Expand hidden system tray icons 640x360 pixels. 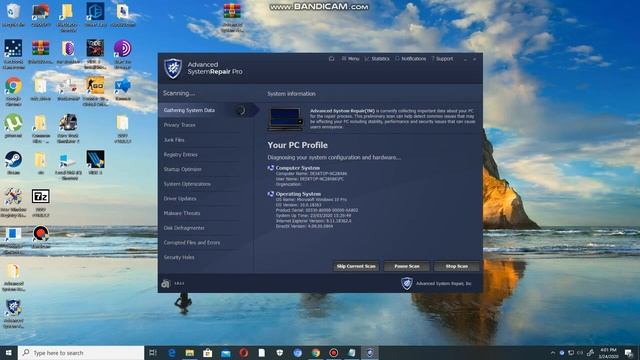553,353
